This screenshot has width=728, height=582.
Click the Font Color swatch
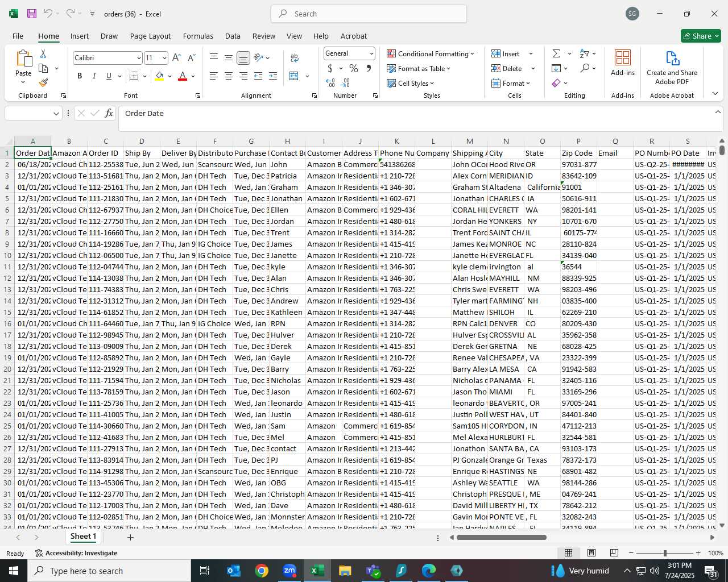[x=183, y=76]
